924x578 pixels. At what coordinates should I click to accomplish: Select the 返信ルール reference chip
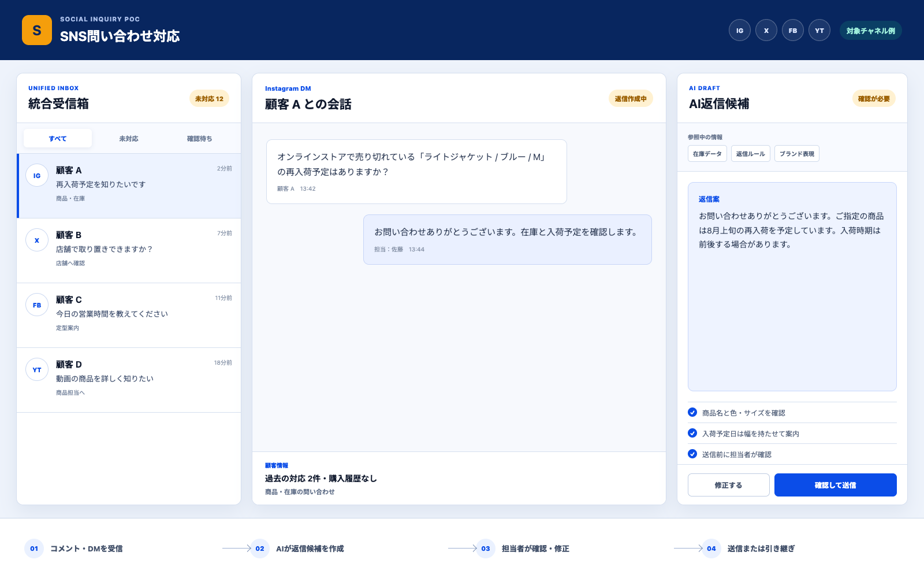[x=751, y=154]
